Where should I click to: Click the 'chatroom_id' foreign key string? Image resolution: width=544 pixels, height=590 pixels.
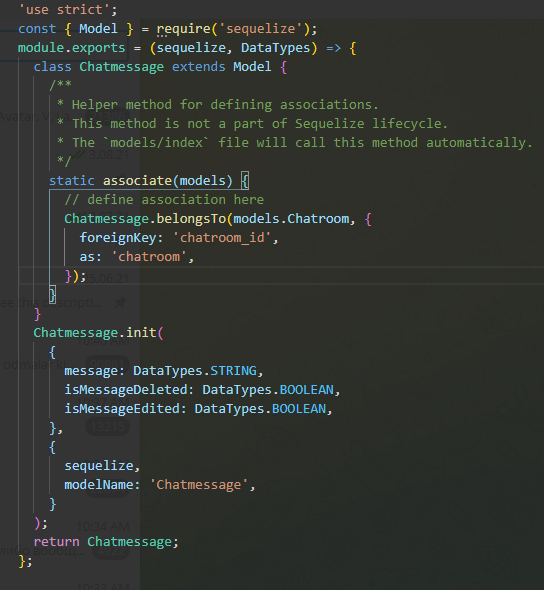pos(222,238)
